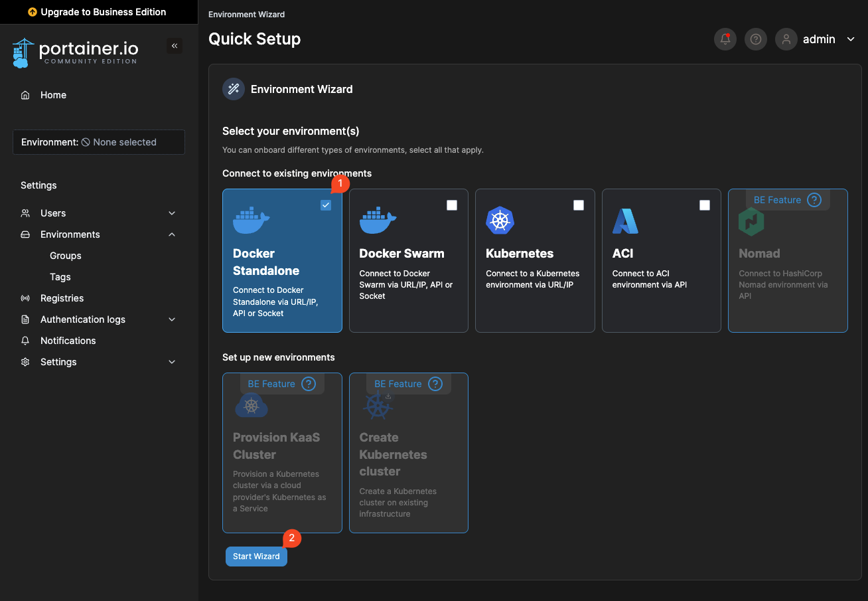Click 'Set up new environments' heading
The image size is (868, 601).
coord(278,357)
